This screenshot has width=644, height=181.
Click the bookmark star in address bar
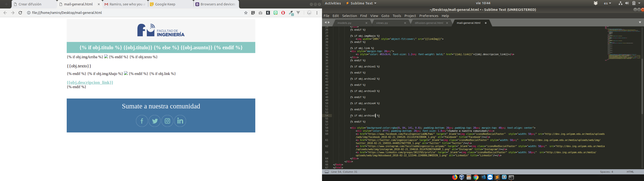coord(246,13)
